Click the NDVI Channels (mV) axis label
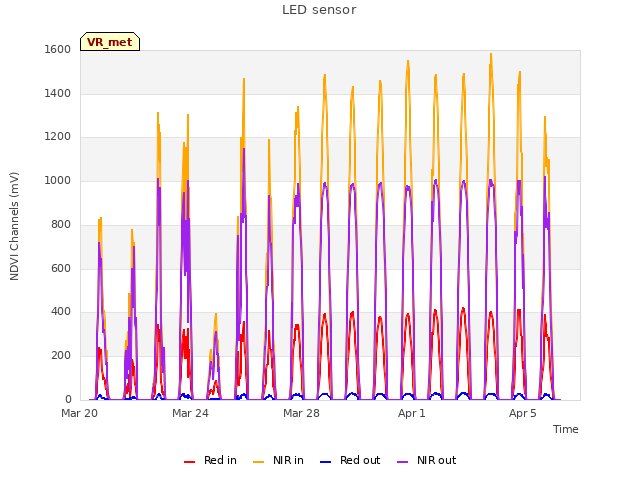640x480 pixels. pos(14,226)
